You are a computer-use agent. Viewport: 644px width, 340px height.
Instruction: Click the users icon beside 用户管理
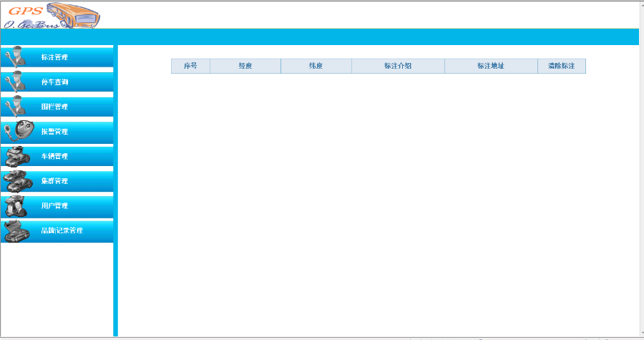click(x=16, y=206)
